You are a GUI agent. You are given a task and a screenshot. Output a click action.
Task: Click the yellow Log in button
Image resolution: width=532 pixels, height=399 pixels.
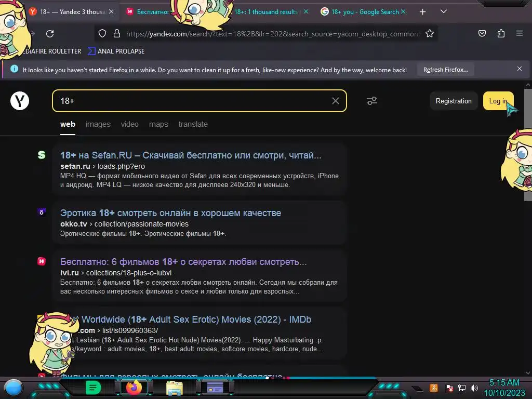tap(498, 101)
